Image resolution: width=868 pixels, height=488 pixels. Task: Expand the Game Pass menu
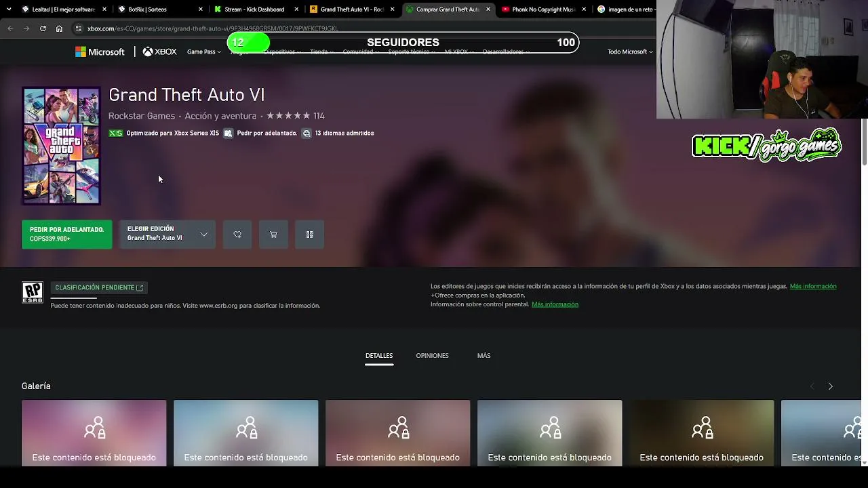204,52
